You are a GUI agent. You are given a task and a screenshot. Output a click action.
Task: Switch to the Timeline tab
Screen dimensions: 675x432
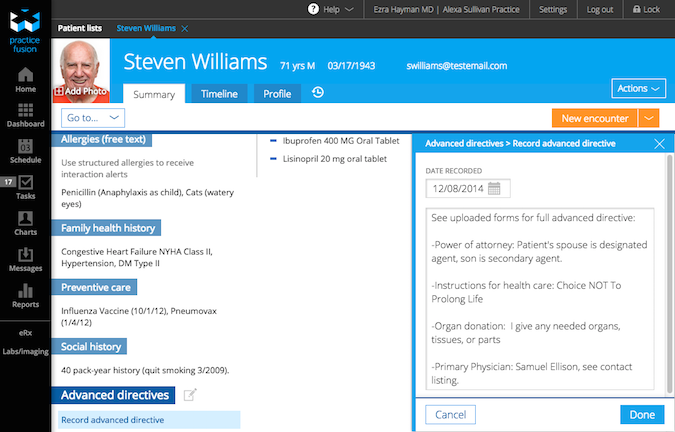[219, 94]
